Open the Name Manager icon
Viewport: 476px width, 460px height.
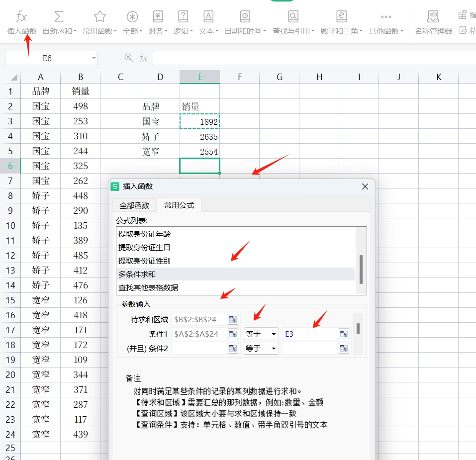[x=433, y=17]
